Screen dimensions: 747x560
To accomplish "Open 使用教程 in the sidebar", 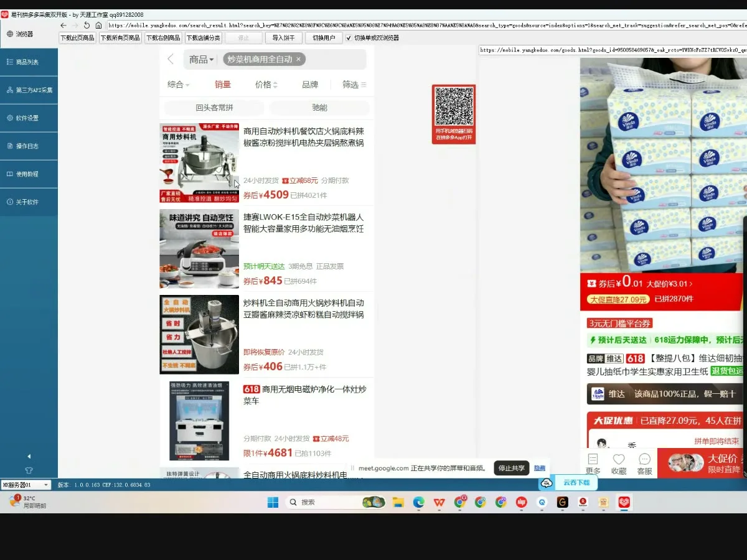I will point(29,174).
